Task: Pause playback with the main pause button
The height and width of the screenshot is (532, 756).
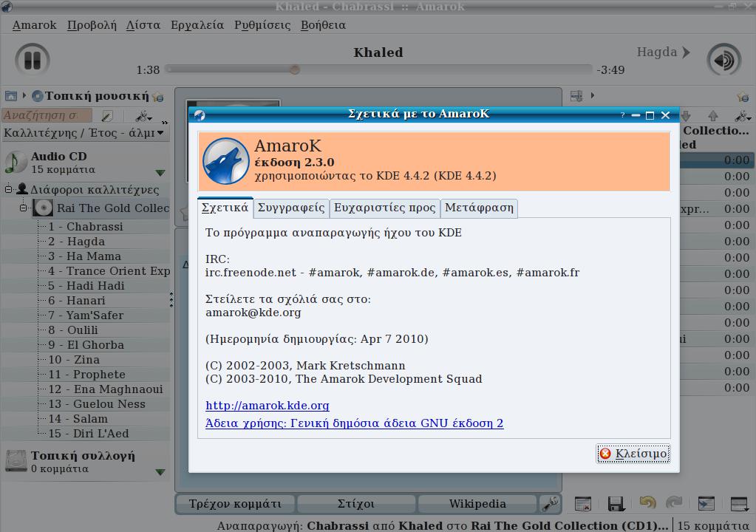Action: click(33, 61)
